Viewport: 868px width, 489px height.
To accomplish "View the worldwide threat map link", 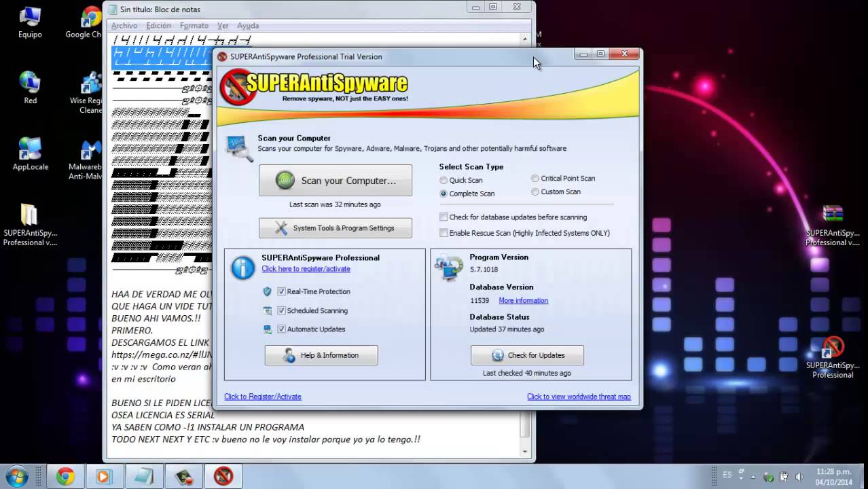I will coord(579,397).
